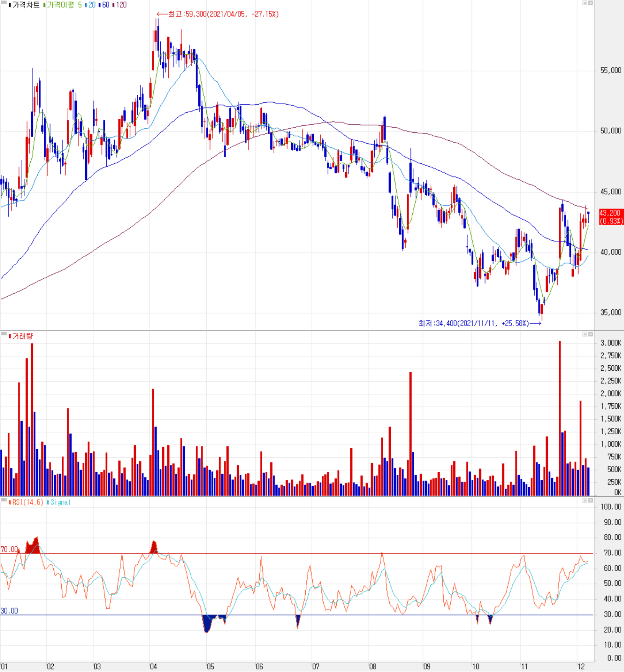Screen dimensions: 624x672
Task: Click the 1,000K volume axis label
Action: tap(611, 444)
